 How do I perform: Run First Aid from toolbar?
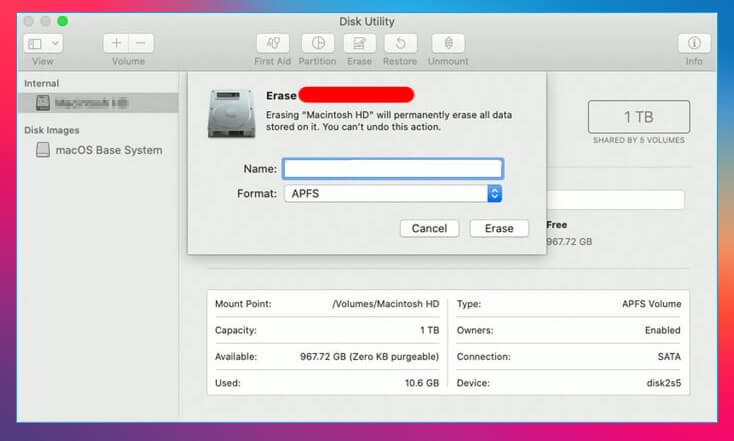[273, 43]
